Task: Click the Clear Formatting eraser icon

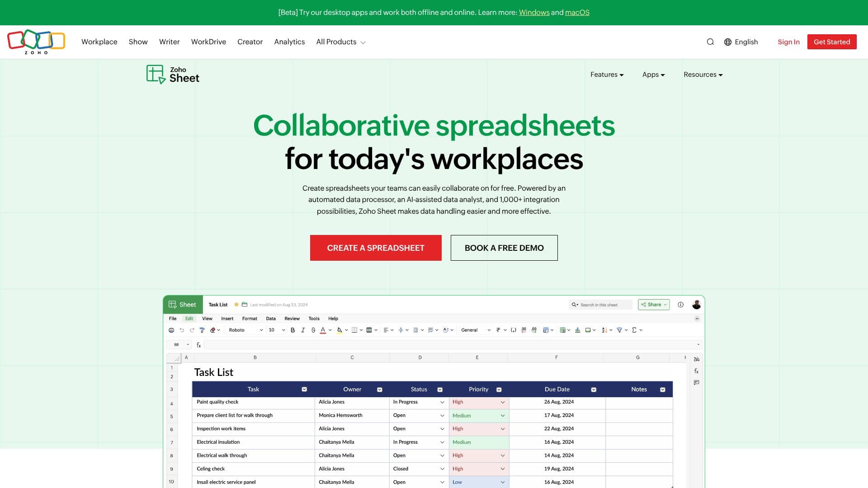Action: (212, 330)
